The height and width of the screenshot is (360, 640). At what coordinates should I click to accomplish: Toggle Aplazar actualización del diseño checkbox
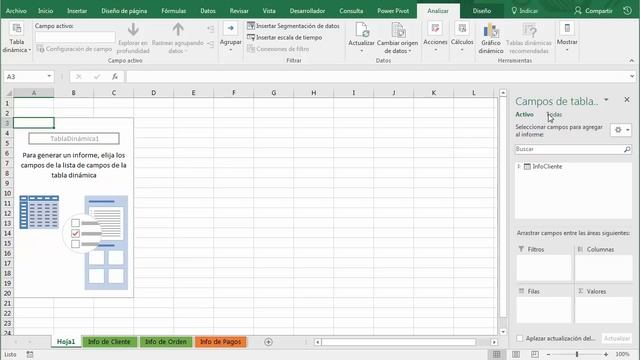[520, 338]
